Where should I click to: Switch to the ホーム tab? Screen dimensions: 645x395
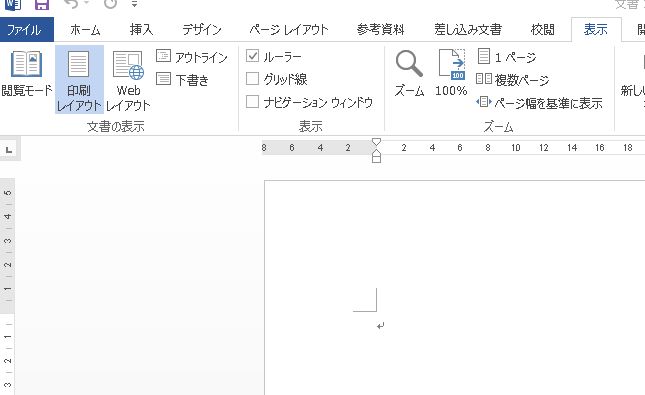[x=85, y=30]
